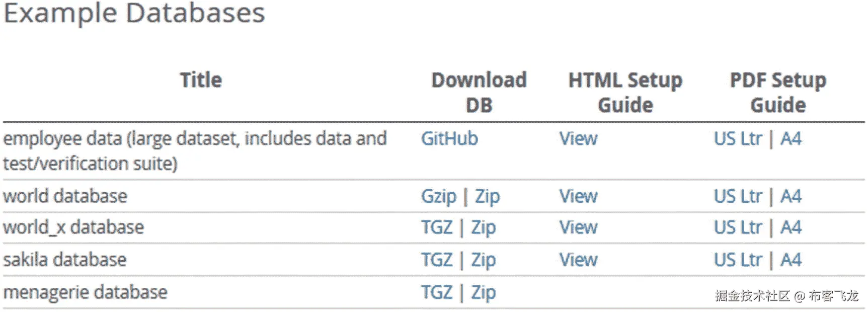The width and height of the screenshot is (868, 312).
Task: Open the world database US Ltr PDF
Action: (738, 196)
